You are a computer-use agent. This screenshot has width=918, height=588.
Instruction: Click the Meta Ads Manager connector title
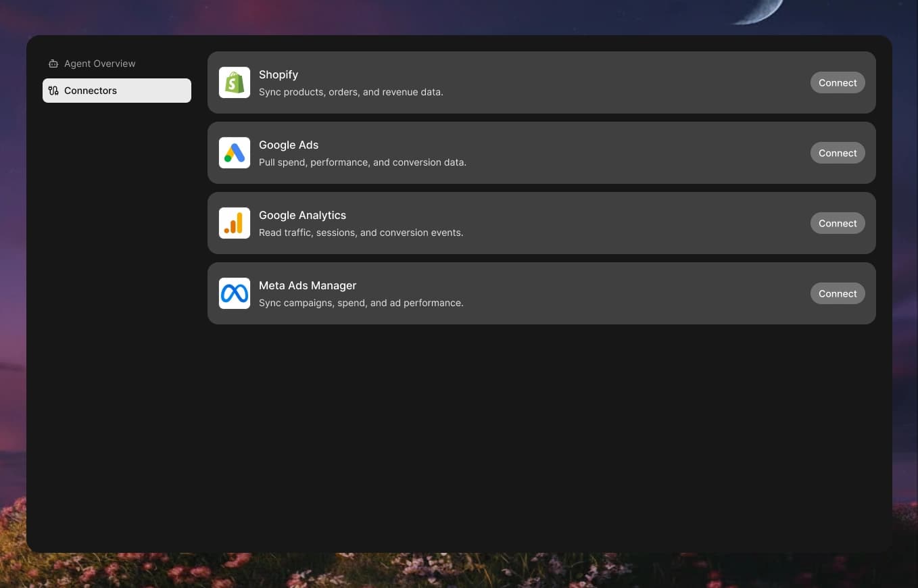coord(308,285)
